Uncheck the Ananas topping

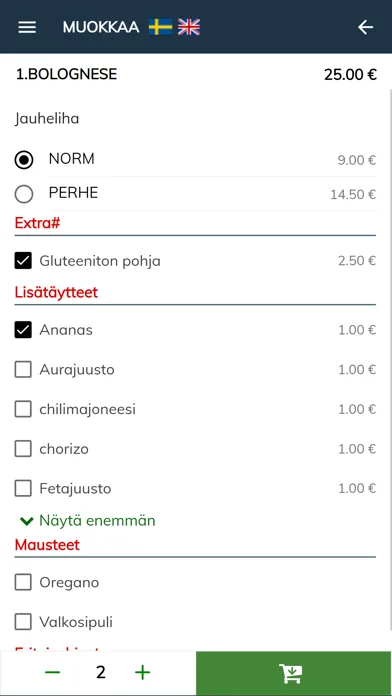click(23, 330)
